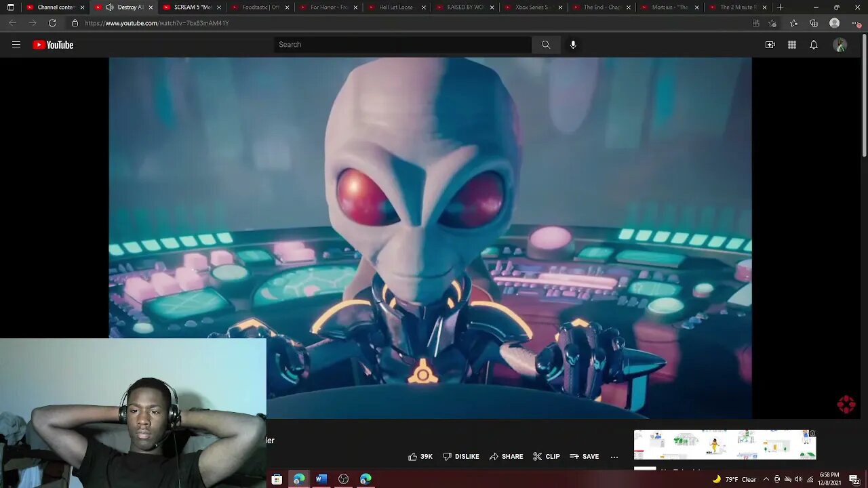Open the advertisement banner image

(x=724, y=445)
